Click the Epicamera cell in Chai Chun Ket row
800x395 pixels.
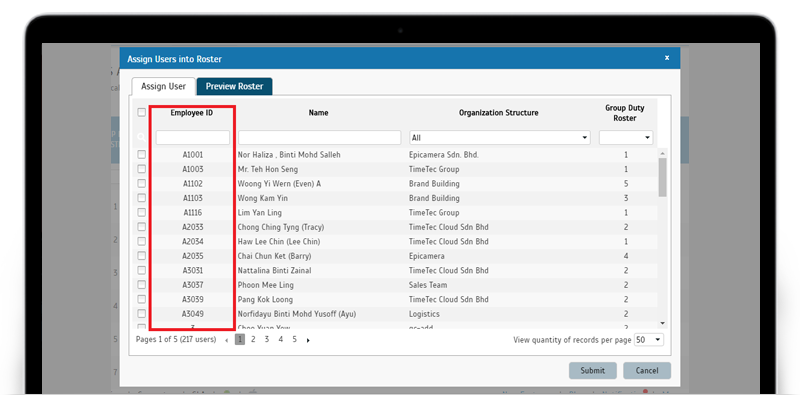(427, 256)
